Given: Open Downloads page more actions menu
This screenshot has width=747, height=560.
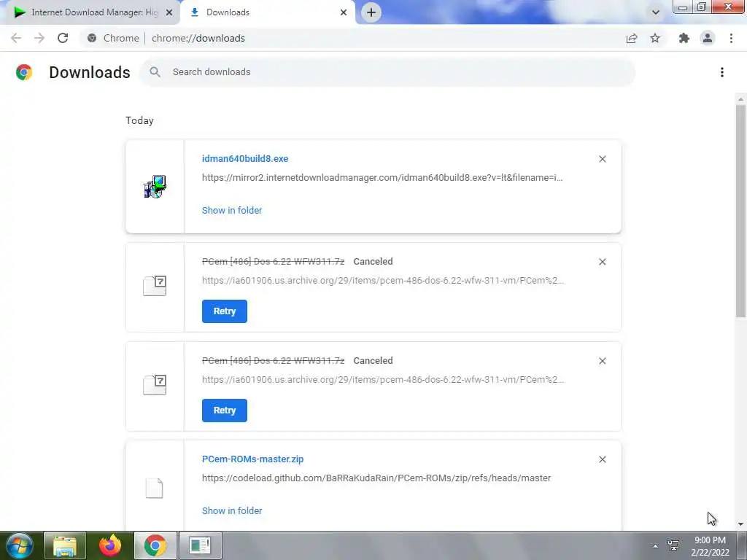Looking at the screenshot, I should point(722,72).
